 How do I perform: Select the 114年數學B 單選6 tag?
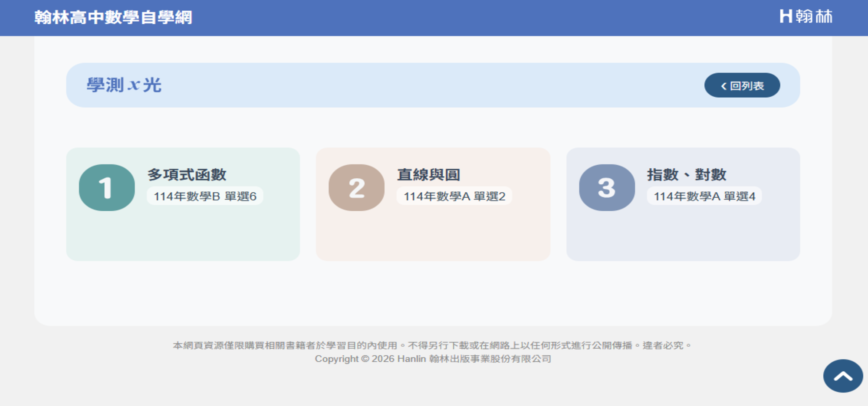pyautogui.click(x=205, y=196)
